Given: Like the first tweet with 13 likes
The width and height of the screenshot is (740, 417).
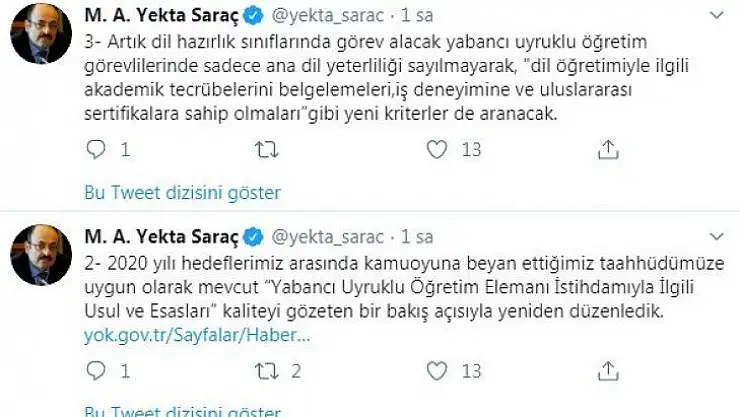Looking at the screenshot, I should tap(436, 149).
